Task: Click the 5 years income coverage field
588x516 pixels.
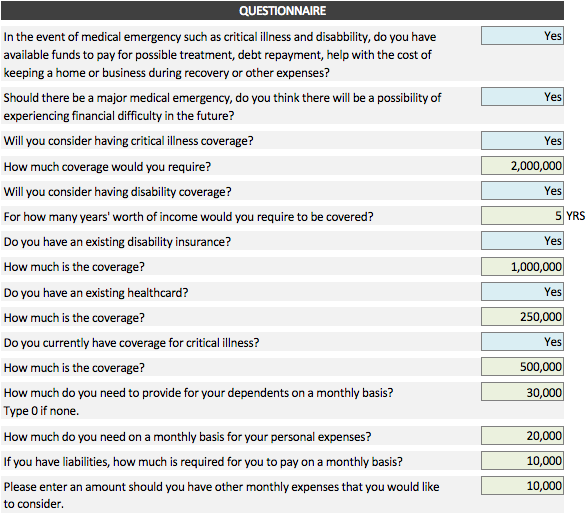Action: click(522, 216)
